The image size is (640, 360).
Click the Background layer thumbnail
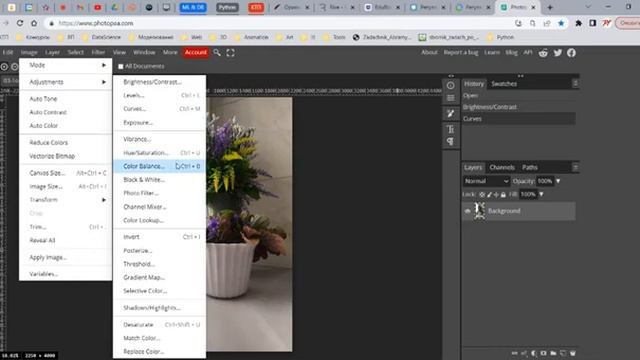479,211
